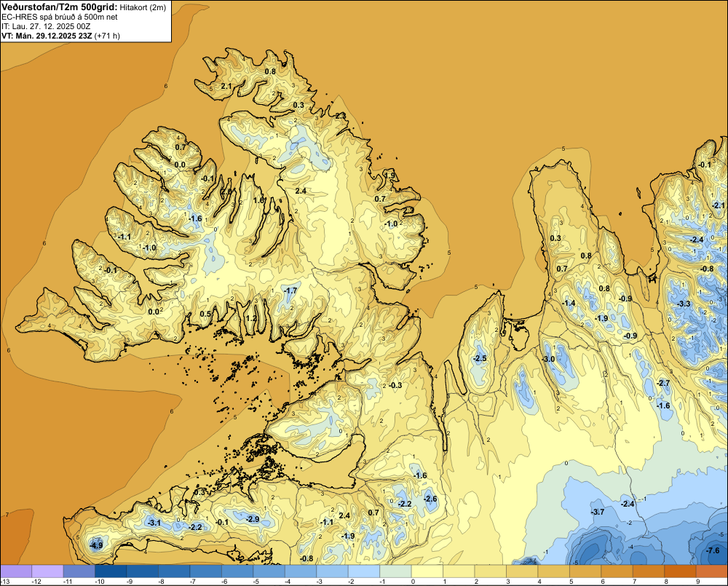The width and height of the screenshot is (728, 586).
Task: Click the -4.9 temperature value on the map
Action: (96, 546)
